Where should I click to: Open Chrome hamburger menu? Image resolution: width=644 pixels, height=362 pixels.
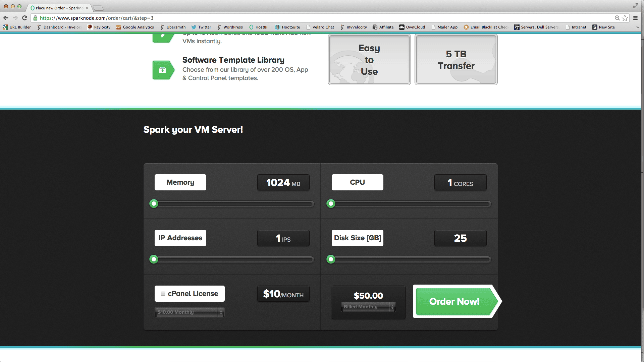click(x=635, y=18)
